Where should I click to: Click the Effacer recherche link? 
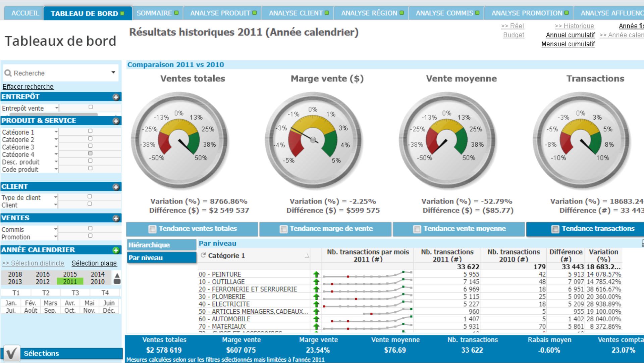coord(28,87)
